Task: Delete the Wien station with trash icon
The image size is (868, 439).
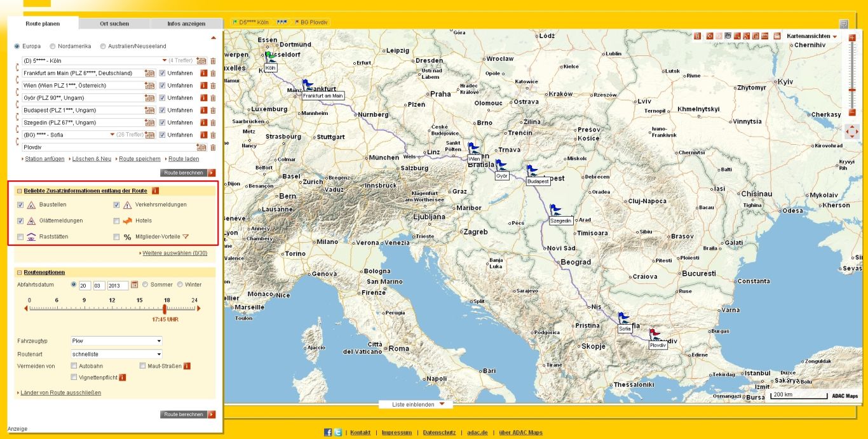Action: click(213, 86)
